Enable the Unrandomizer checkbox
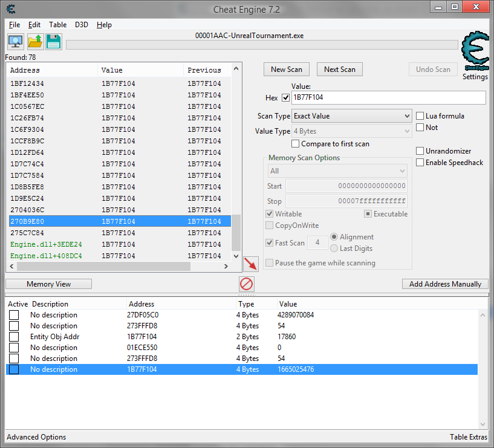Screen dimensions: 494x448 pos(420,151)
